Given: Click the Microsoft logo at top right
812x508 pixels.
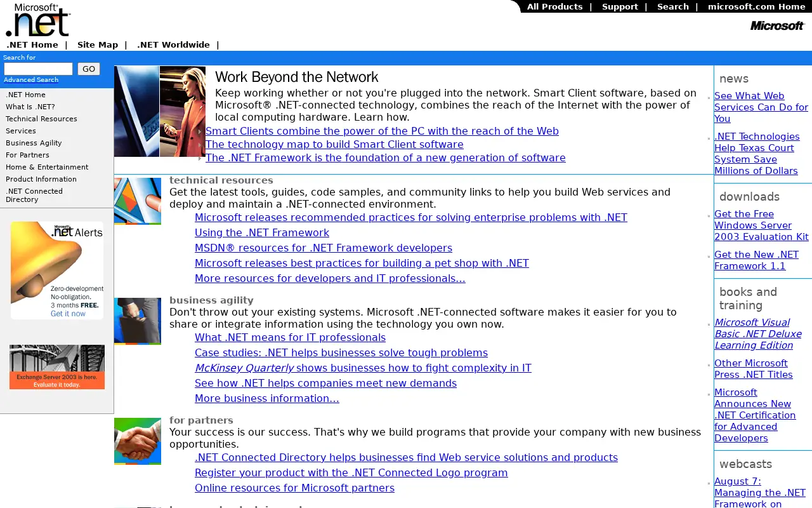Looking at the screenshot, I should [777, 25].
